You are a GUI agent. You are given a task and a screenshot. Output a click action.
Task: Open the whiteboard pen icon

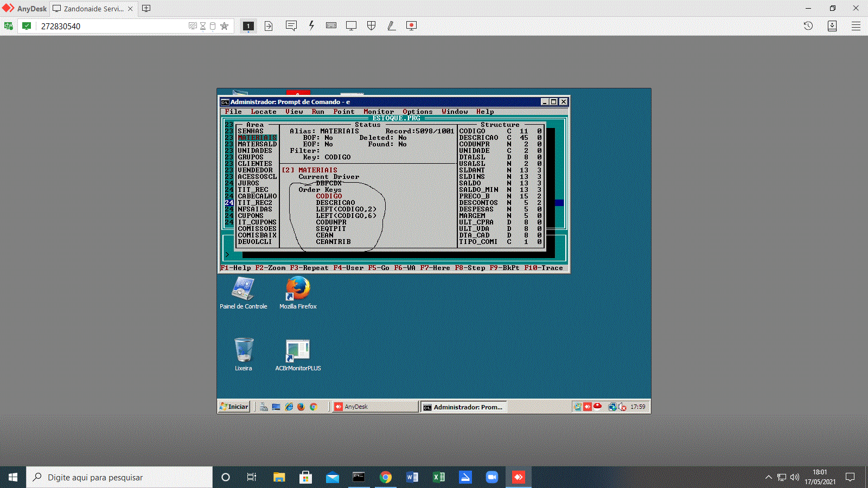point(391,26)
